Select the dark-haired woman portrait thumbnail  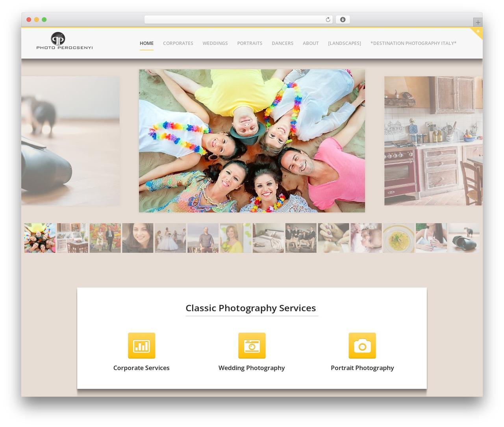(x=138, y=238)
